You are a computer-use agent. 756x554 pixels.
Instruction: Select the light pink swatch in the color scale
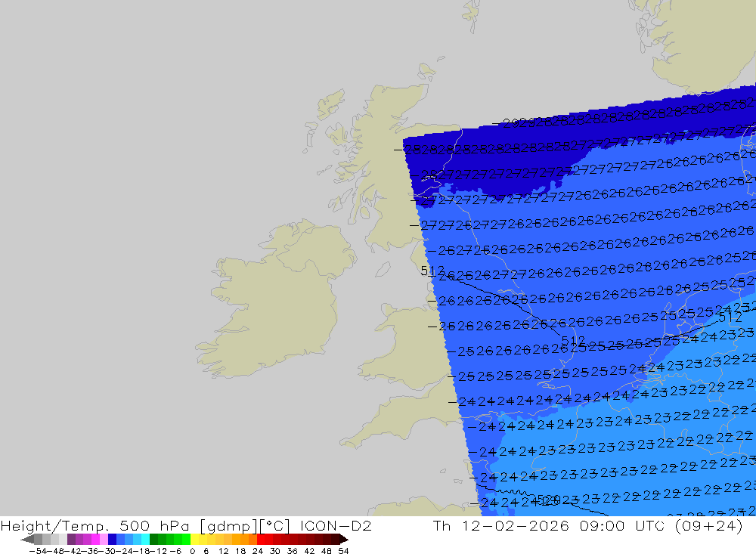[104, 540]
